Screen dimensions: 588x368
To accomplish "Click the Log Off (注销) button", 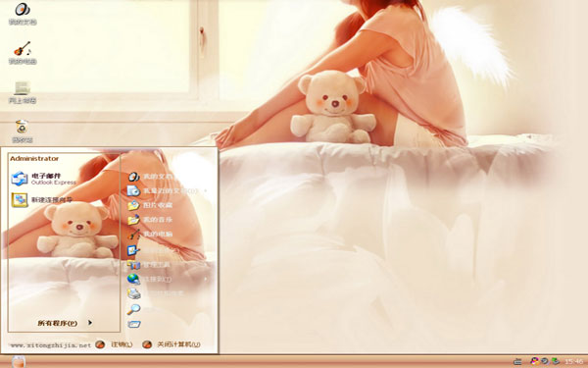I will 114,344.
